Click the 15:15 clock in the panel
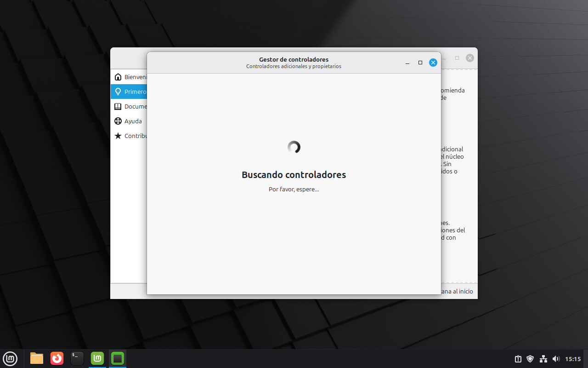The image size is (588, 368). (x=573, y=359)
